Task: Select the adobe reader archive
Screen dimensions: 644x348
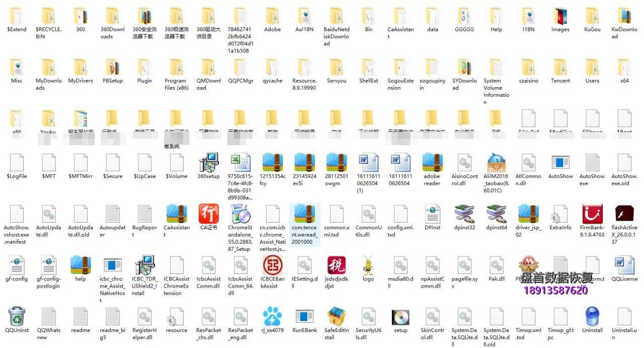Action: pos(432,163)
